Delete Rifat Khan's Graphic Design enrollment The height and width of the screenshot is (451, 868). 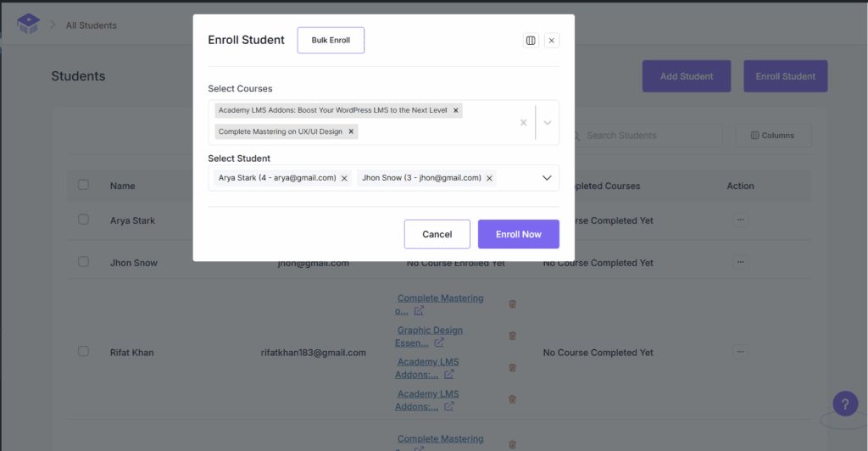click(512, 336)
